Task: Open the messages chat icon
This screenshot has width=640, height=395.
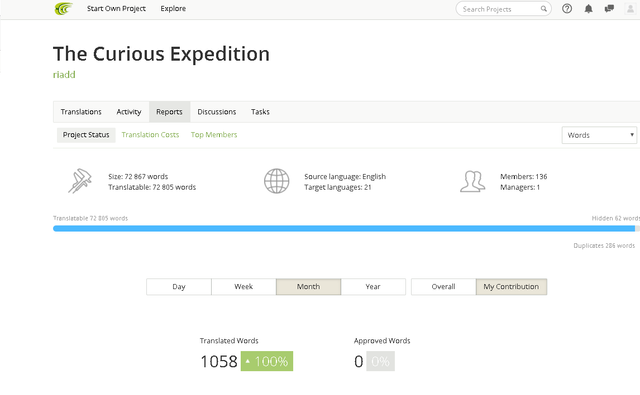Action: coord(609,9)
